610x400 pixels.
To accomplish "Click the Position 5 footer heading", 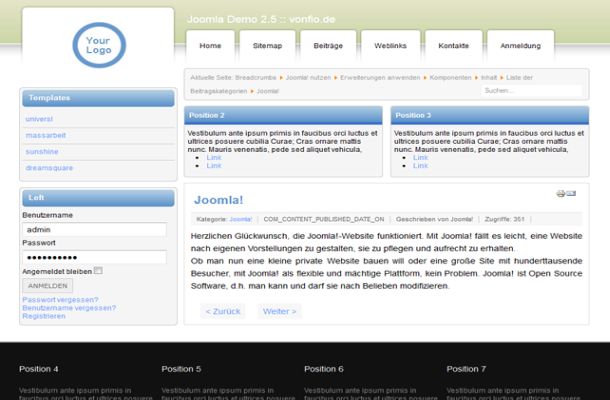I will pos(181,369).
